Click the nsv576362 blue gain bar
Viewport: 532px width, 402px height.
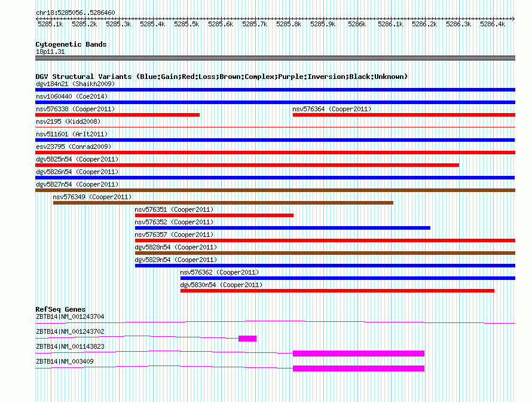point(348,278)
